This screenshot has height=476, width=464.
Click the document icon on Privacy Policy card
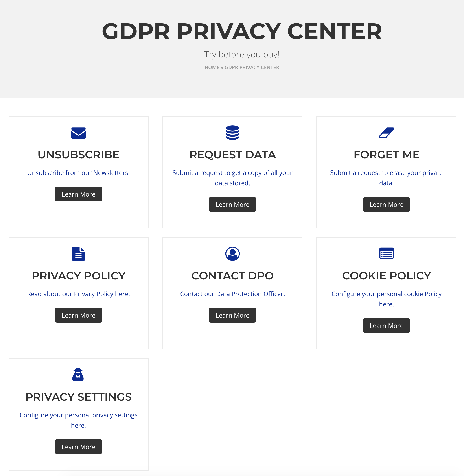(78, 254)
